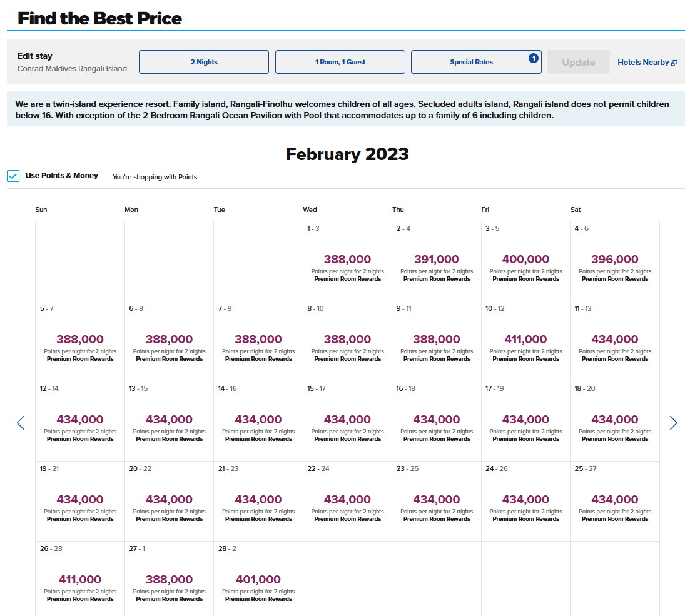Go to next month with right arrow

(x=673, y=423)
